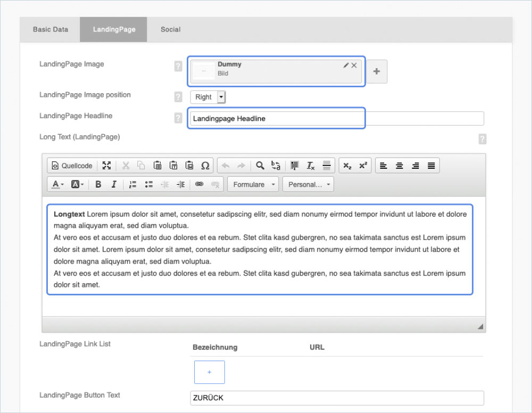Center align the text
532x413 pixels.
pyautogui.click(x=400, y=166)
